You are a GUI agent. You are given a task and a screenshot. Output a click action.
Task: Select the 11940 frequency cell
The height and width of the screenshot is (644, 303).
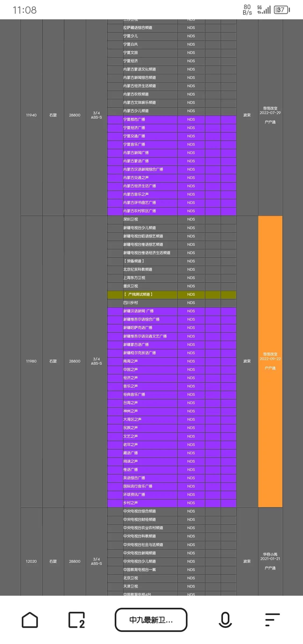[31, 115]
